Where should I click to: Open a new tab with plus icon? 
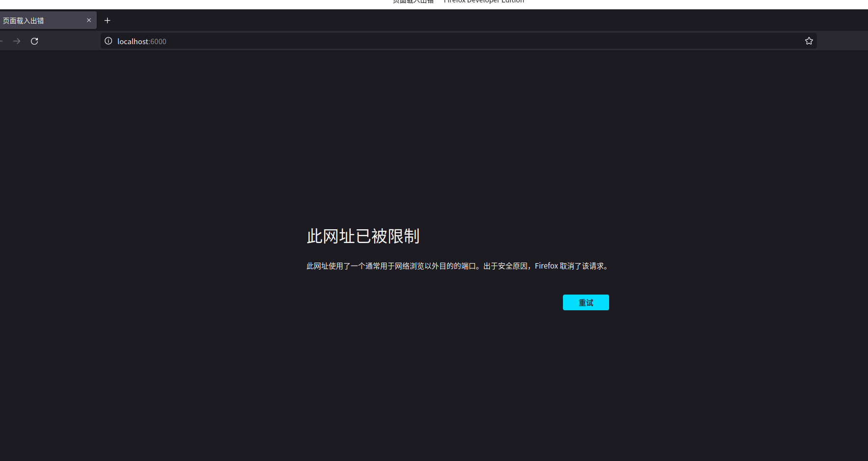[x=108, y=21]
